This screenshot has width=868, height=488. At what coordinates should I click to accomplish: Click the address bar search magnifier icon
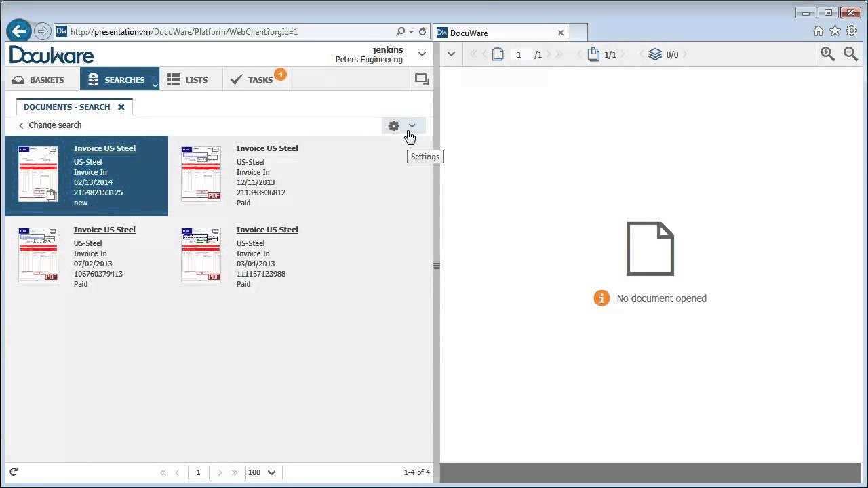(x=400, y=31)
